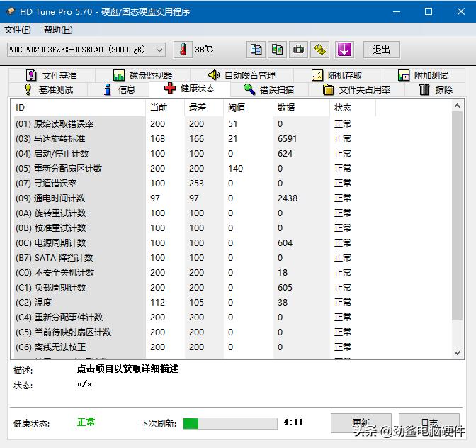Select the 健康状态 tab

[190, 89]
